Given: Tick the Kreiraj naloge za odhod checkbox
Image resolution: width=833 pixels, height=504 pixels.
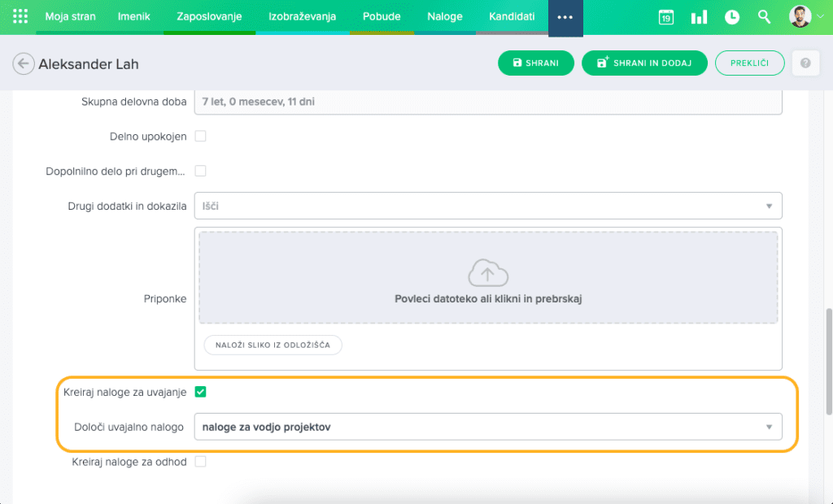Looking at the screenshot, I should [201, 462].
